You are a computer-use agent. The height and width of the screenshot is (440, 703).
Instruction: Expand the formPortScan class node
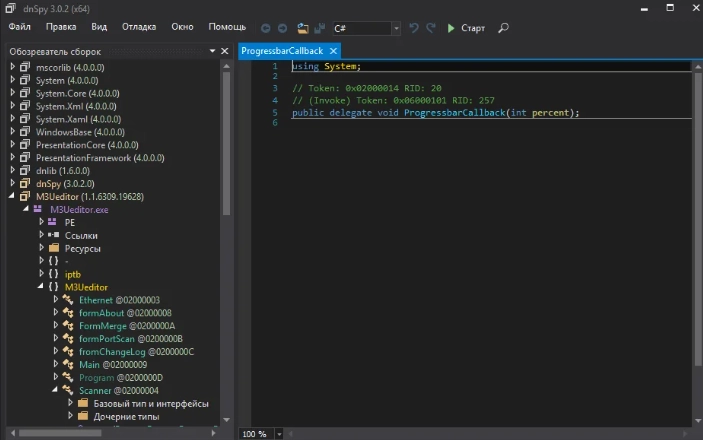56,338
